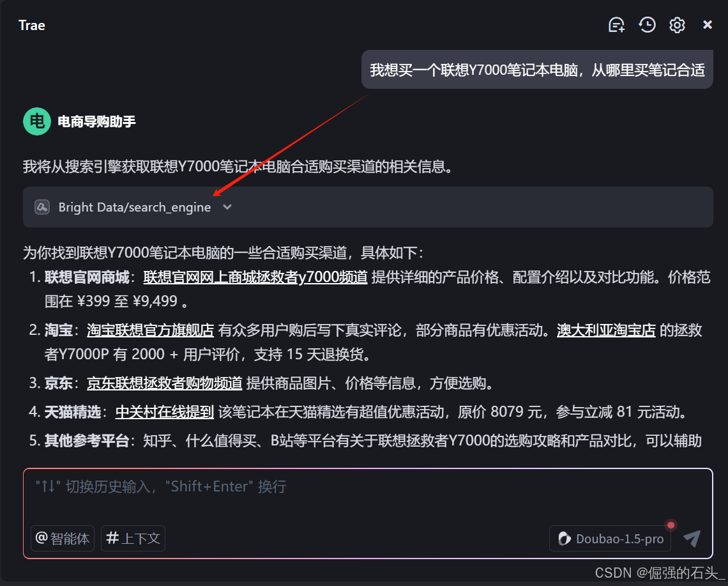Viewport: 728px width, 586px height.
Task: Open 淘宝联想官方旗舰店 link
Action: (x=151, y=330)
